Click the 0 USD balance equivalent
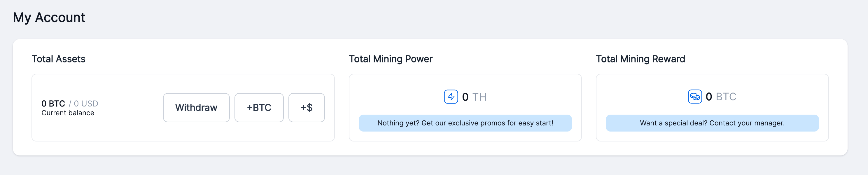 85,104
